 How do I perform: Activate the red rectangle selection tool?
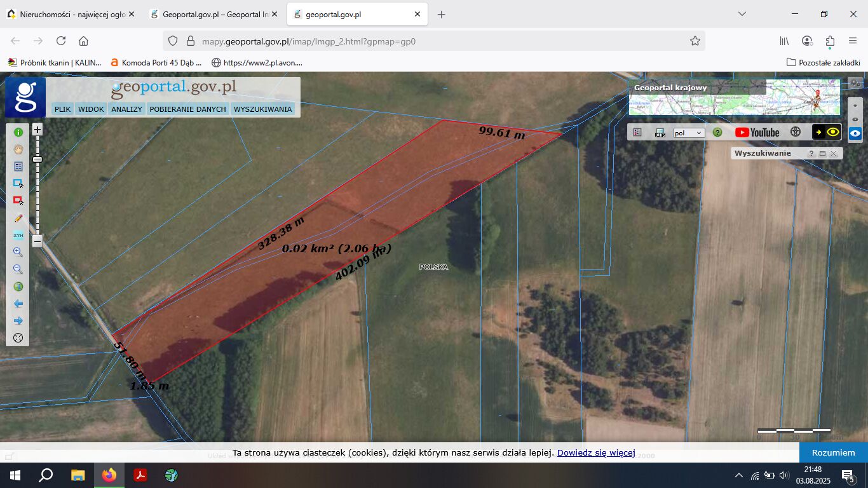pos(18,201)
